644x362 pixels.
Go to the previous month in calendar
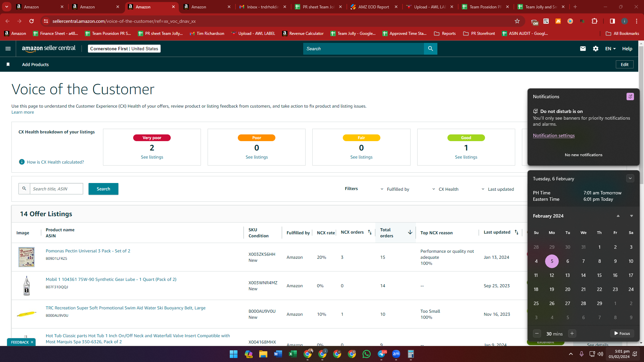click(618, 216)
